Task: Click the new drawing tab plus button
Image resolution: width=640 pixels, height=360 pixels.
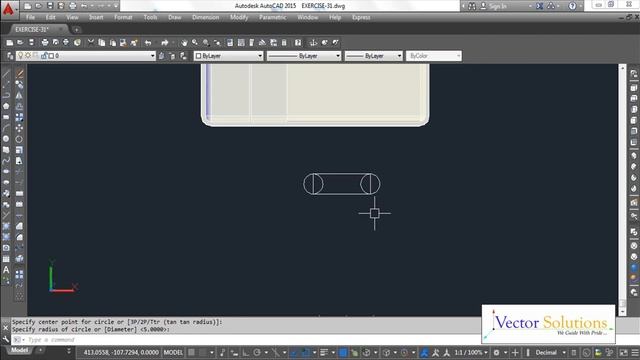Action: [76, 29]
